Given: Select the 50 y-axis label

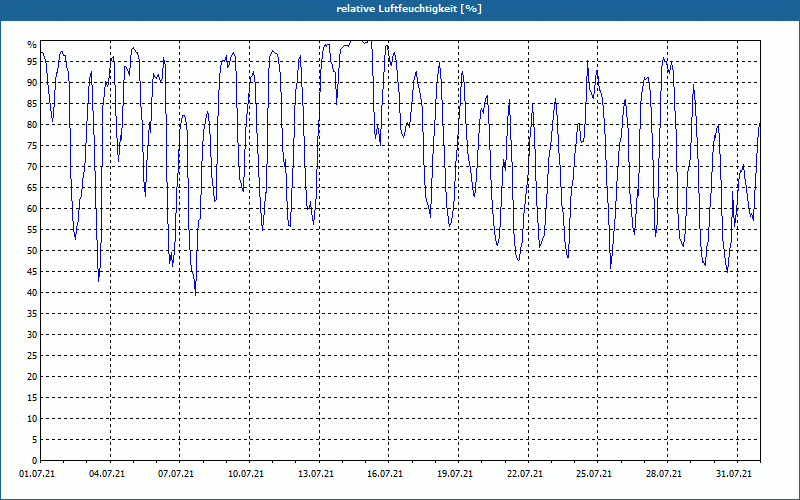Looking at the screenshot, I should pos(32,251).
